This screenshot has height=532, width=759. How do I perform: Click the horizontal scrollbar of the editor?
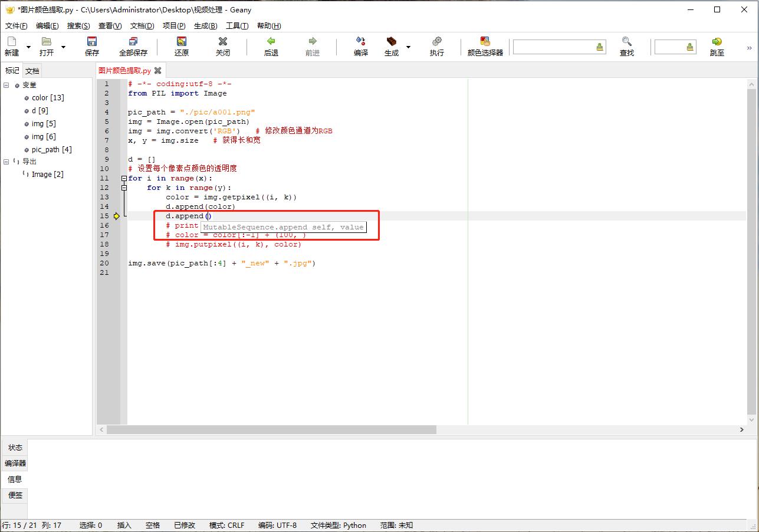tap(271, 430)
